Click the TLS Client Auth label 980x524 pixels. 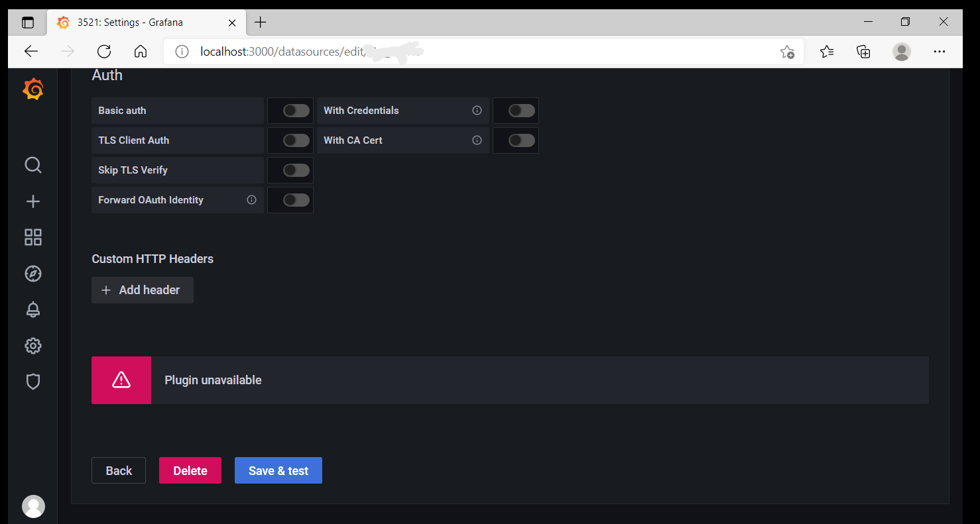[133, 140]
